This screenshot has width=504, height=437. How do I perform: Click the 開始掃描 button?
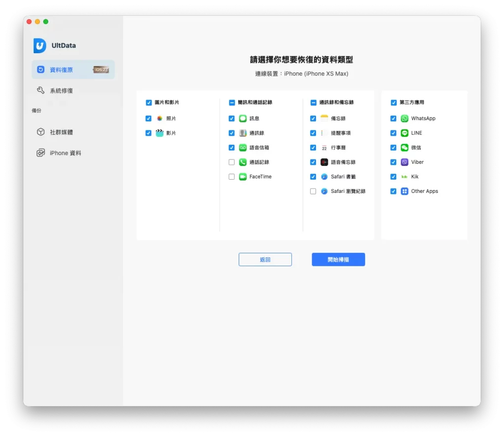coord(338,260)
